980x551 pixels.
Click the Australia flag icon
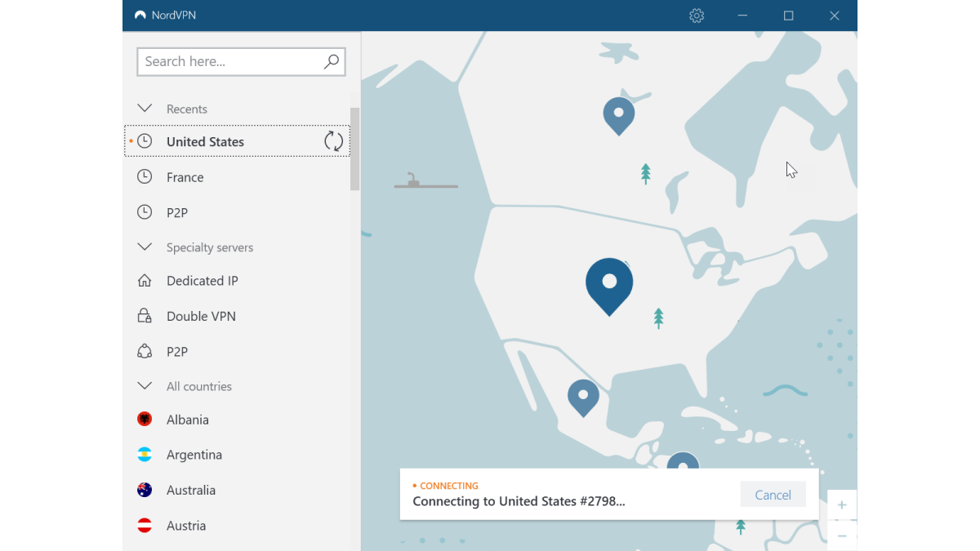(x=145, y=490)
